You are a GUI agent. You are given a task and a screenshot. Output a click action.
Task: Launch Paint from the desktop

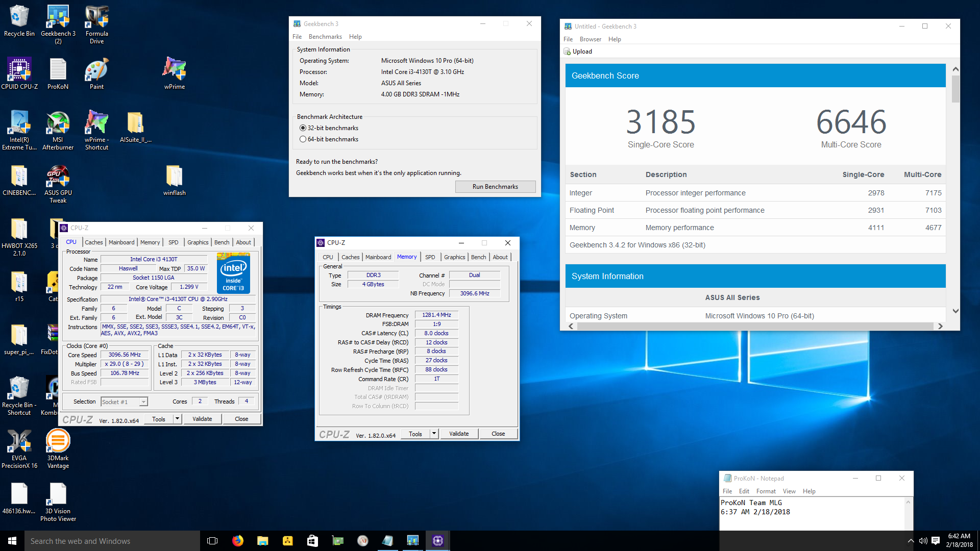(96, 74)
